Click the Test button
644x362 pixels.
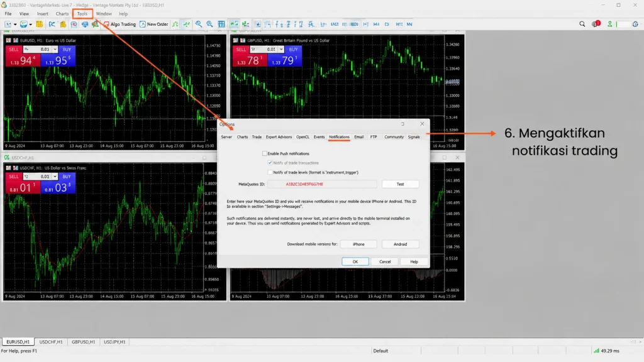click(x=400, y=184)
